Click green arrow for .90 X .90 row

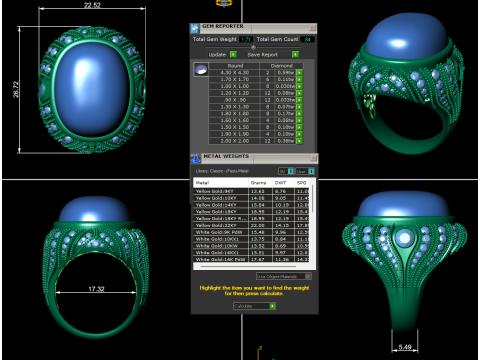pos(299,100)
